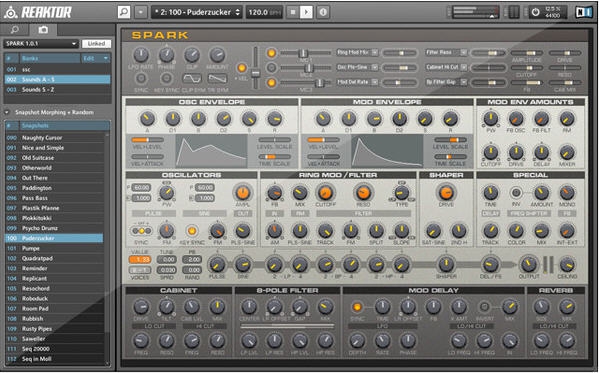Image resolution: width=599 pixels, height=373 pixels.
Task: Expand the Snapshot Morphing + Random section
Action: click(7, 112)
